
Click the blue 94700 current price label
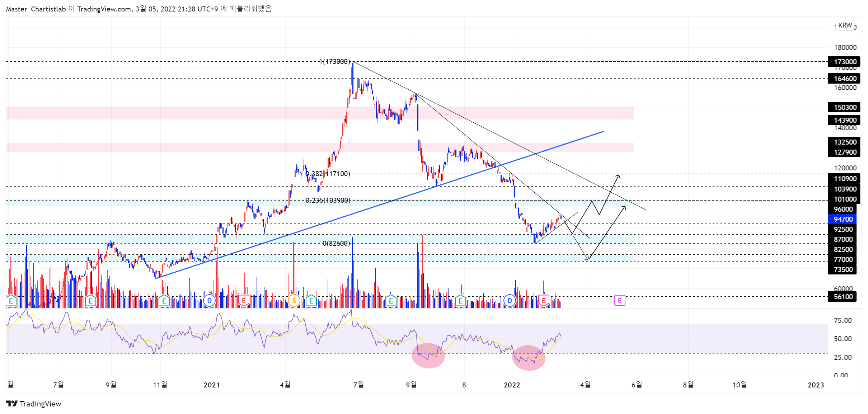[x=842, y=219]
